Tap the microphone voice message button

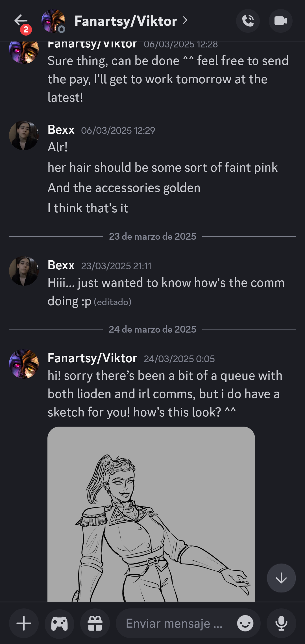pos(281,623)
